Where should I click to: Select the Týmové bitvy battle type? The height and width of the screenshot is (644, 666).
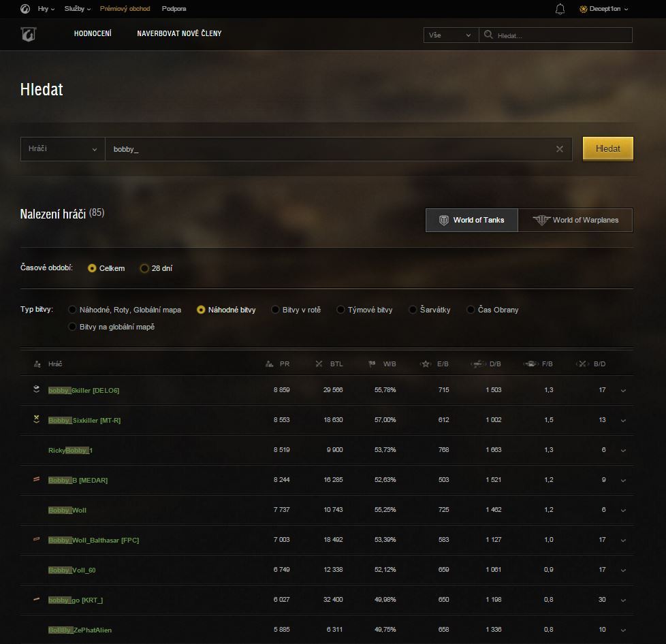point(340,310)
